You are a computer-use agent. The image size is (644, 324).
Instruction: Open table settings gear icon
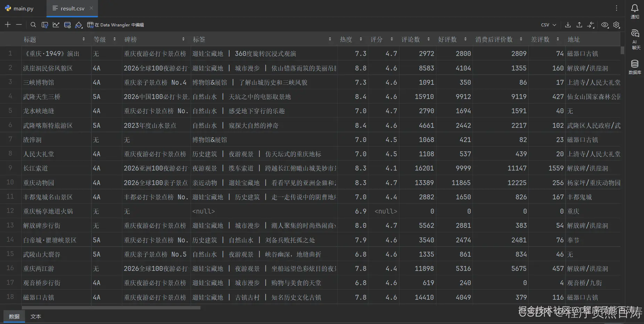point(617,25)
